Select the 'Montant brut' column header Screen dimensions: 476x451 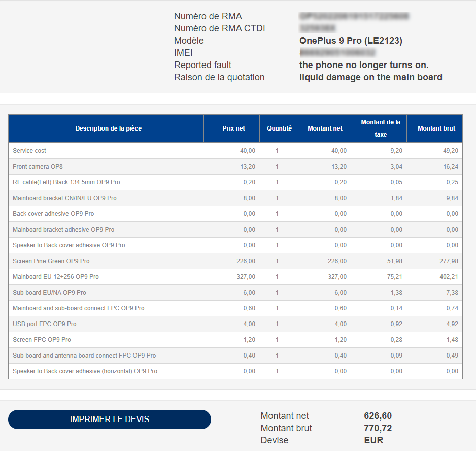pyautogui.click(x=434, y=128)
